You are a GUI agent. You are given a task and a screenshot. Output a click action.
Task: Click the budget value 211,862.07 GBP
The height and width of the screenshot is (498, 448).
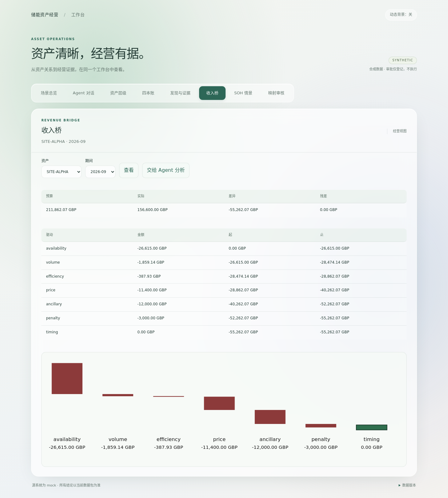click(61, 210)
